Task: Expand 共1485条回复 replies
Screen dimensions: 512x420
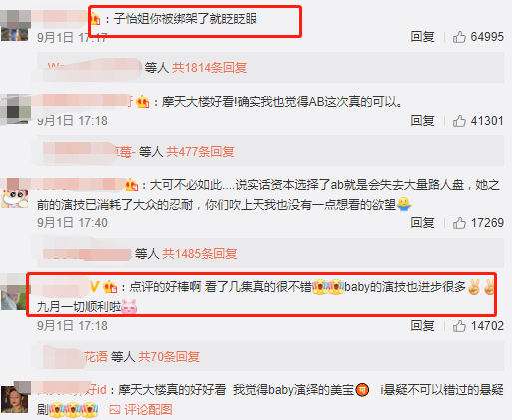Action: [199, 254]
